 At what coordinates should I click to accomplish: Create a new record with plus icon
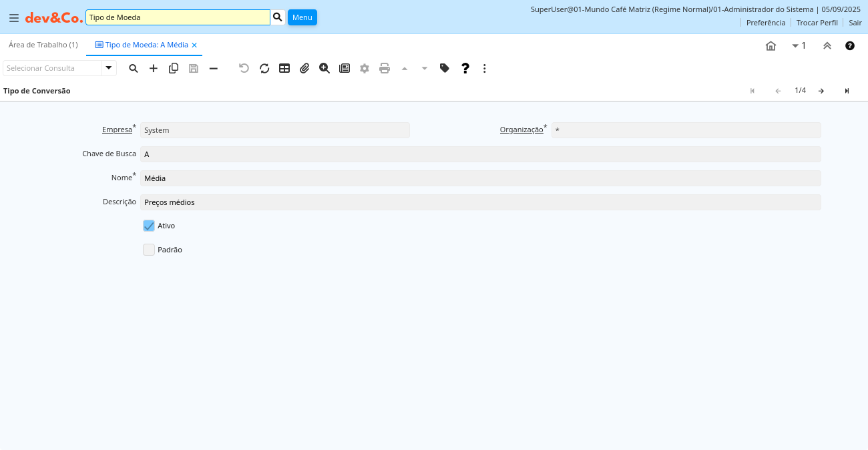154,68
